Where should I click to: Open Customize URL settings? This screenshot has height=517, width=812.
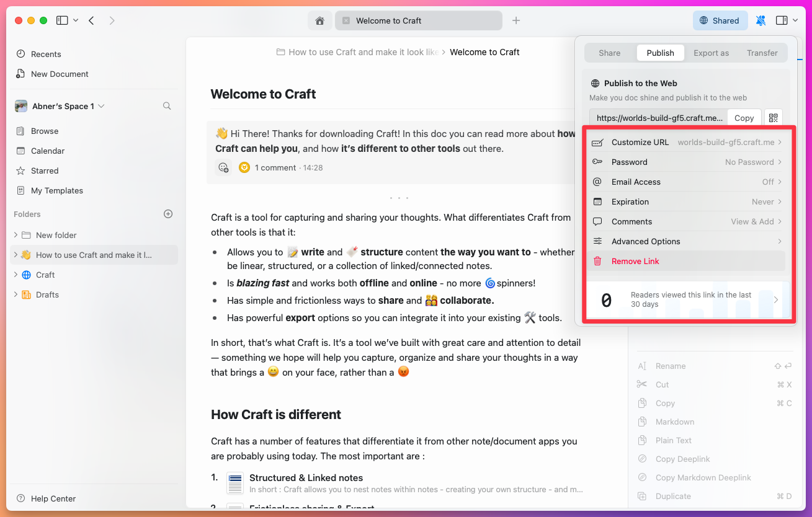click(686, 142)
